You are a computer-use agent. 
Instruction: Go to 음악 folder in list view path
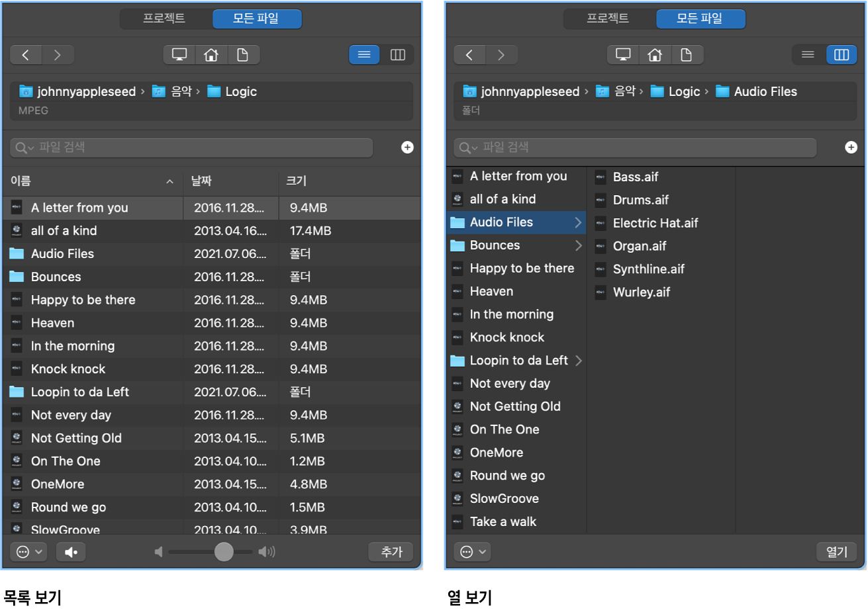pos(171,91)
